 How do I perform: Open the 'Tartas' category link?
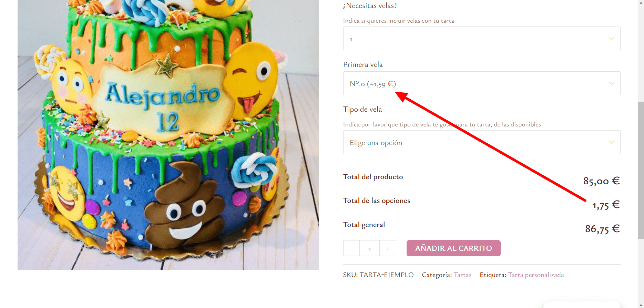click(x=462, y=275)
